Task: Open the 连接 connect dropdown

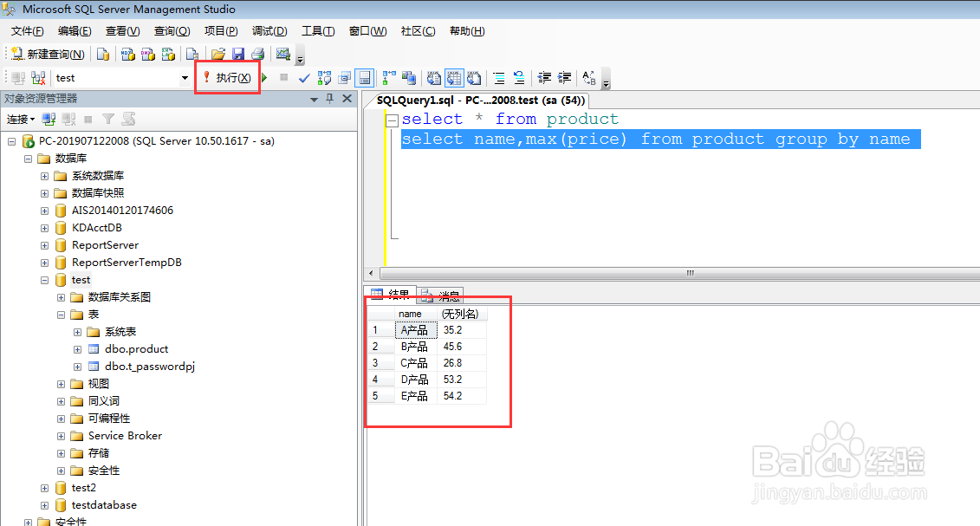Action: coord(20,120)
